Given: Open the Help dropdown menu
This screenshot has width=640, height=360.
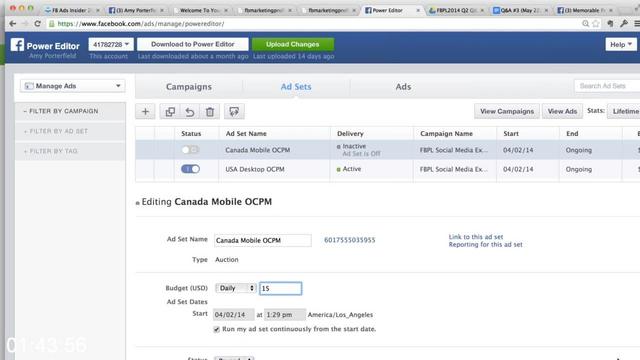Looking at the screenshot, I should pos(621,44).
